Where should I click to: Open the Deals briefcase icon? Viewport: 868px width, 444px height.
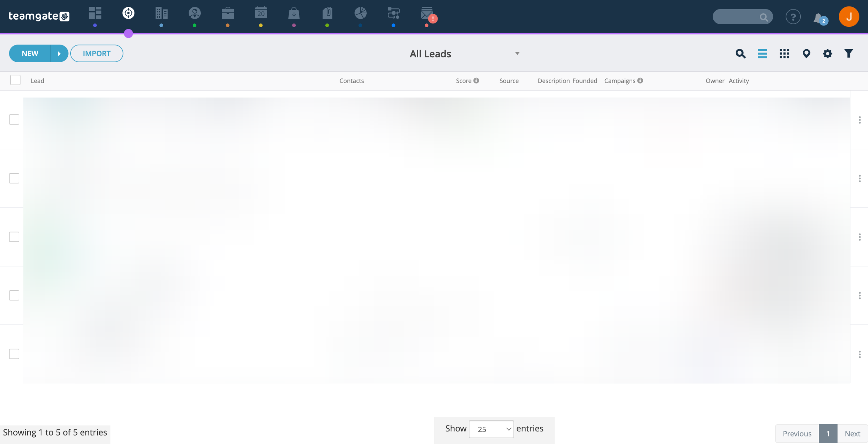click(x=228, y=13)
